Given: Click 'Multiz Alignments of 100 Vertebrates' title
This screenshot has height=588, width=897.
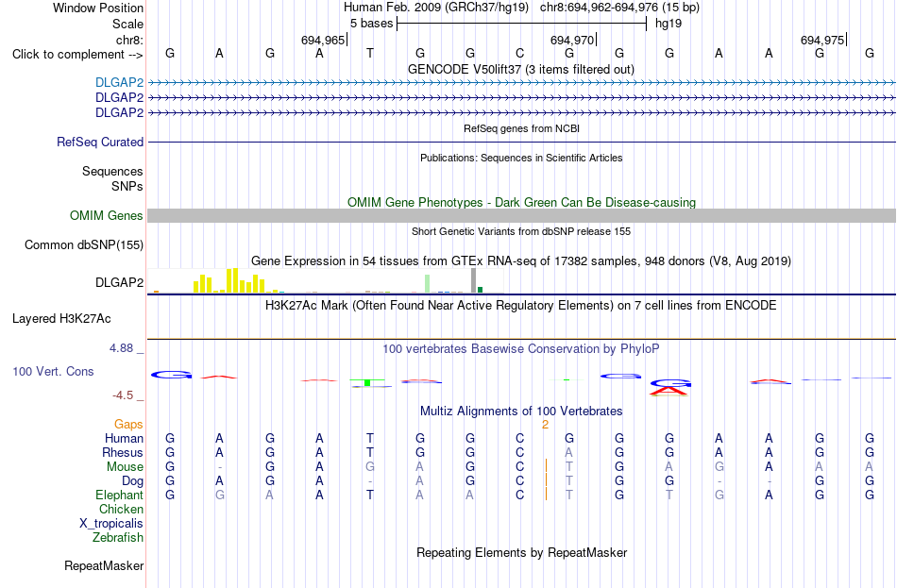Looking at the screenshot, I should [x=521, y=412].
